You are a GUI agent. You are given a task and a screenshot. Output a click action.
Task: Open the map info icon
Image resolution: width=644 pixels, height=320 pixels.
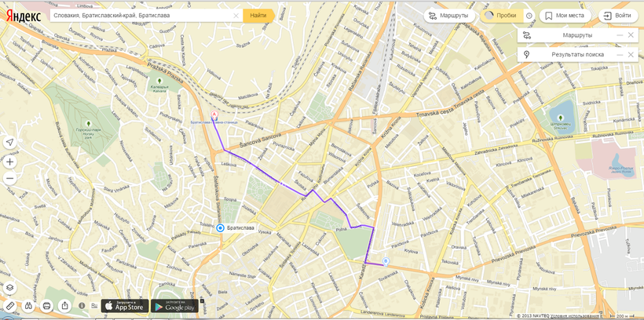coord(82,306)
